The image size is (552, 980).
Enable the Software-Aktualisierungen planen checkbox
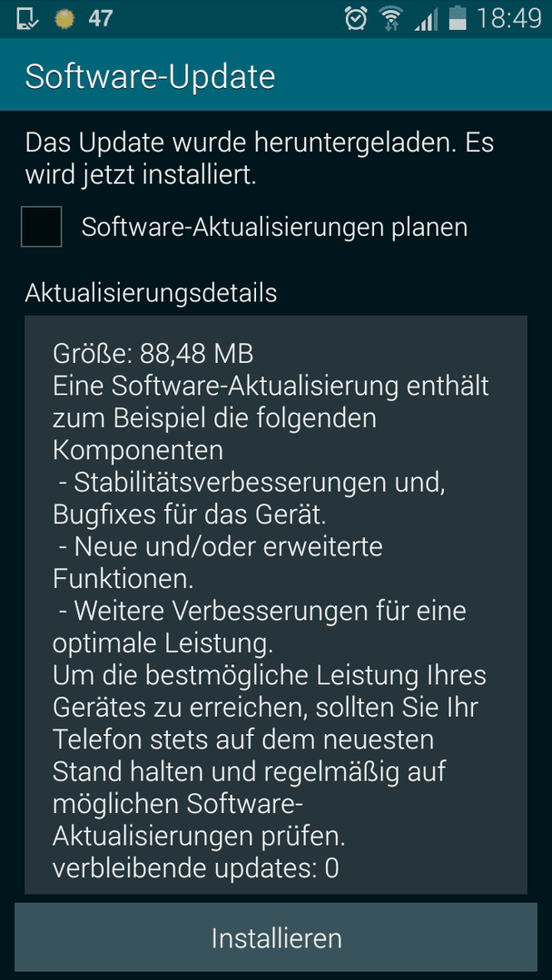(x=41, y=227)
